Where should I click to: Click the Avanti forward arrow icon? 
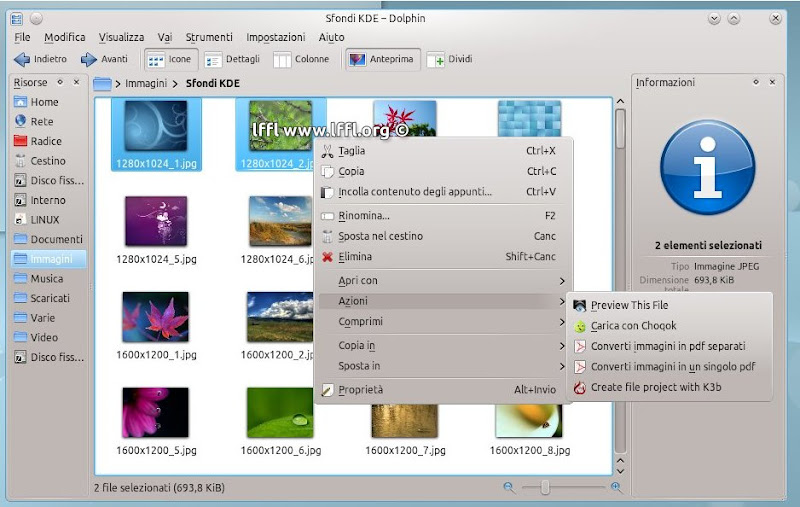tap(89, 60)
